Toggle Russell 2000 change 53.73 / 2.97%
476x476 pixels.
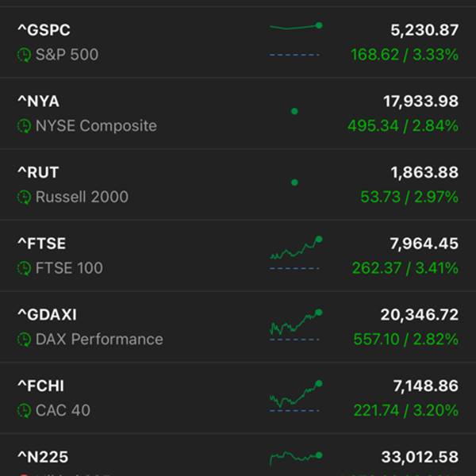click(x=409, y=197)
